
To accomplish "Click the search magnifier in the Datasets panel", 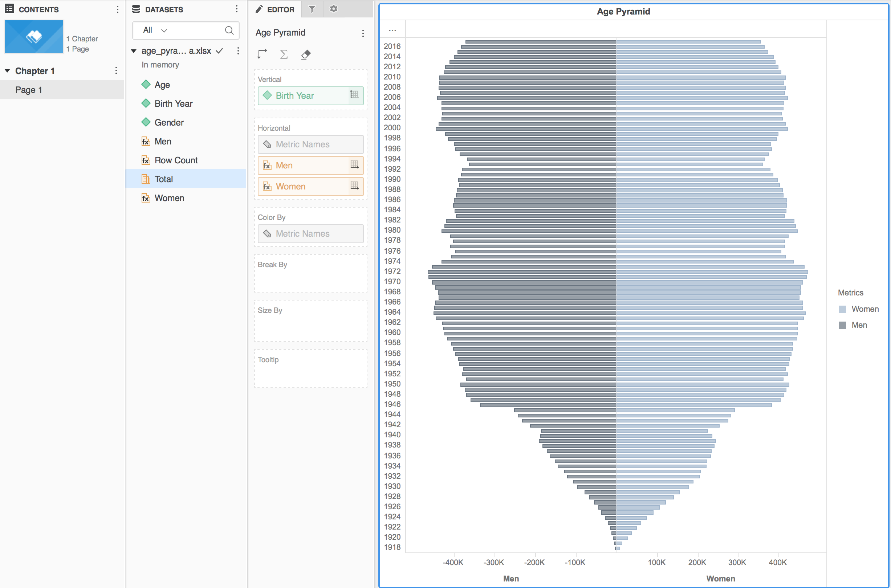I will tap(229, 30).
